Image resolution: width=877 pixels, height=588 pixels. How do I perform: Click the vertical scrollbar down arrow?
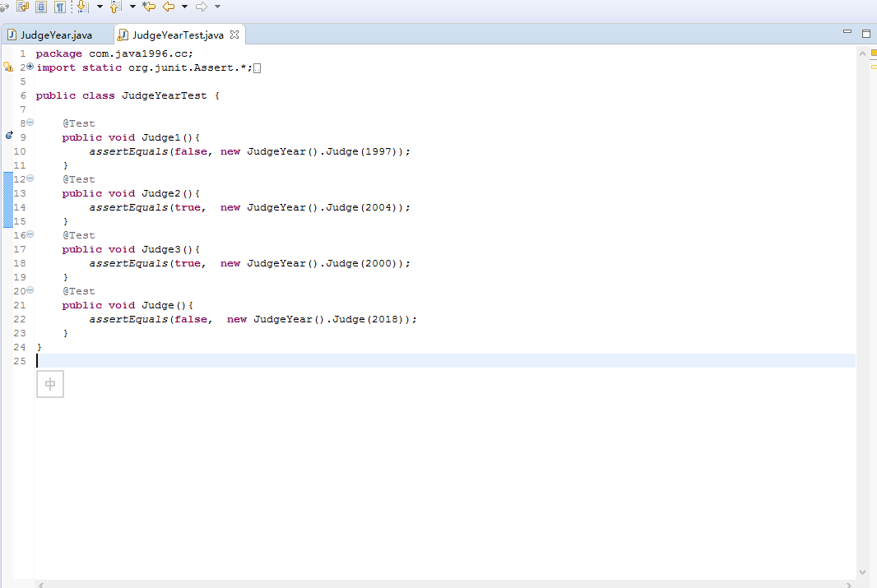pos(862,572)
